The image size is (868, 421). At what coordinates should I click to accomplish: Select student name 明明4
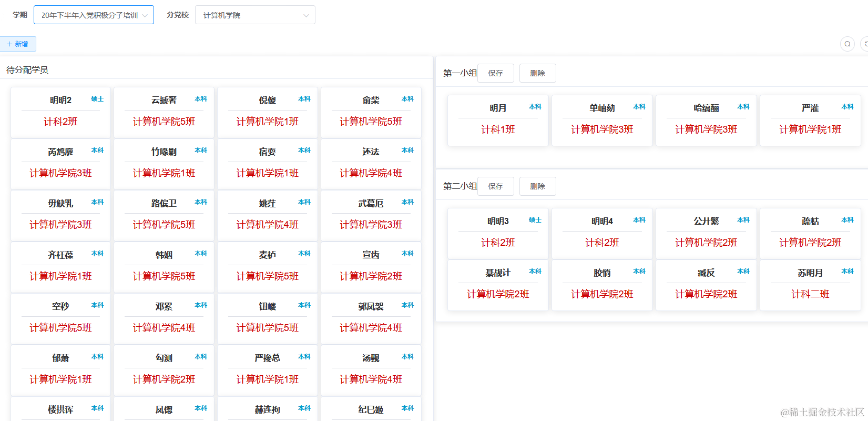pos(602,221)
